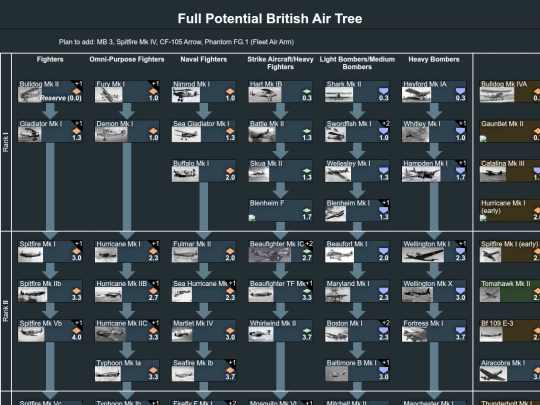Screen dimensions: 540x405
Task: Open the Catalina Mk III flying boat photo
Action: tap(493, 174)
